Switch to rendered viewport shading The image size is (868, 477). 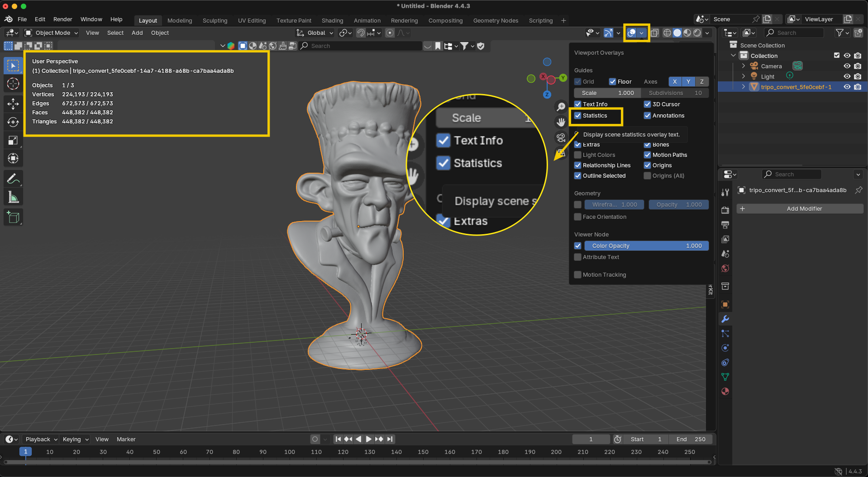[697, 33]
